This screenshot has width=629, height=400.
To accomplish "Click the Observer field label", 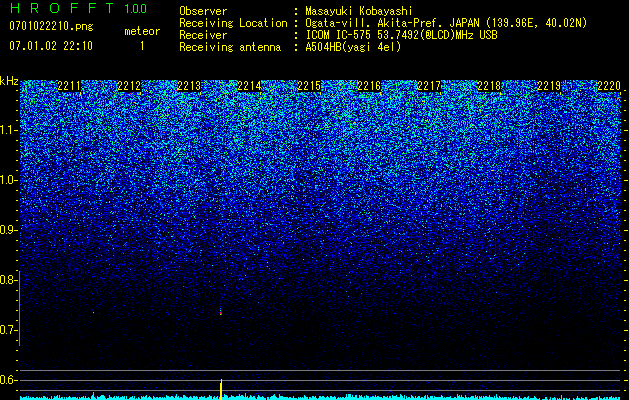I will tap(203, 11).
